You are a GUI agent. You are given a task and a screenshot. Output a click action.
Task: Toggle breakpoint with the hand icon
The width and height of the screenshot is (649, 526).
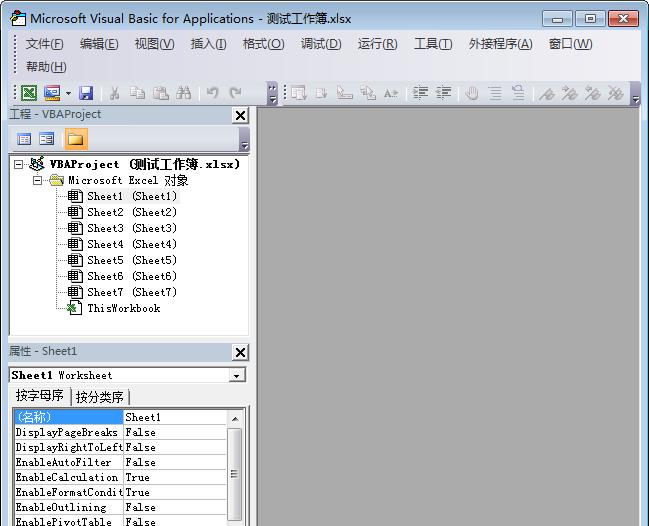click(x=471, y=93)
